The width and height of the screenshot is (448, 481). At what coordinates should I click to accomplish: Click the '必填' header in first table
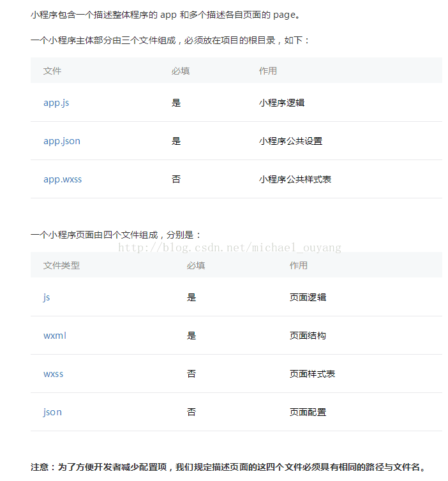[181, 71]
